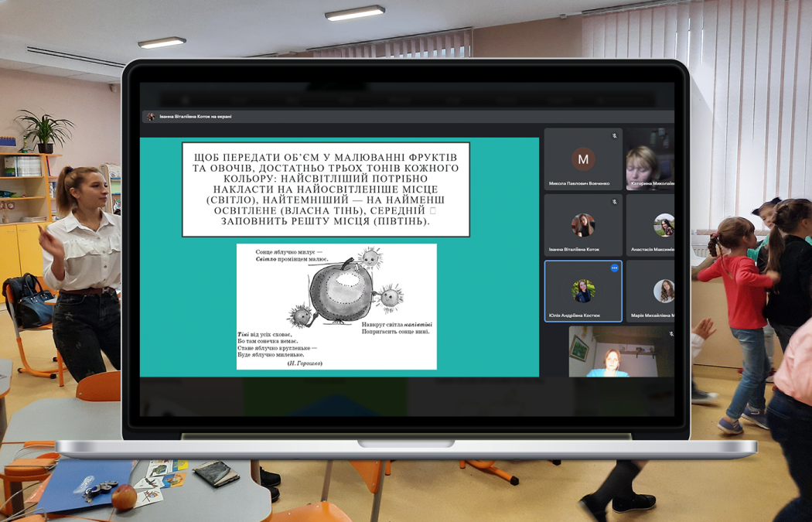812x522 pixels.
Task: Select the bottom self-view webcam tile
Action: (x=622, y=351)
